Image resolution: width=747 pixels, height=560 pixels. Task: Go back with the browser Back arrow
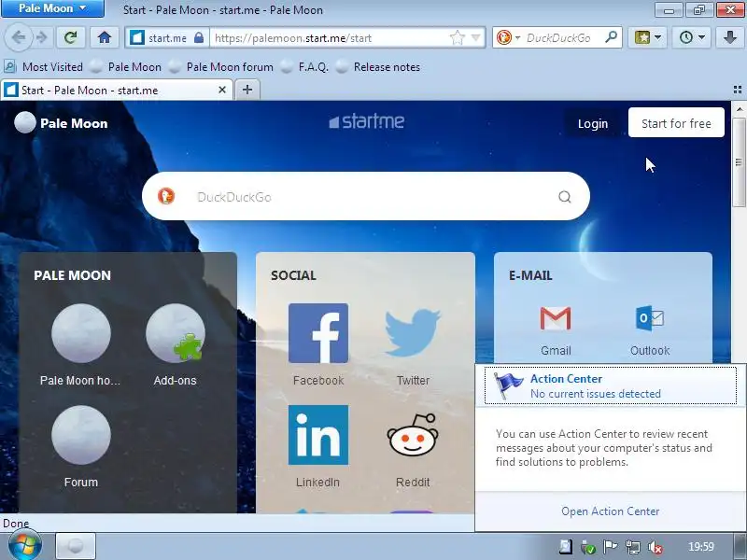(x=19, y=37)
